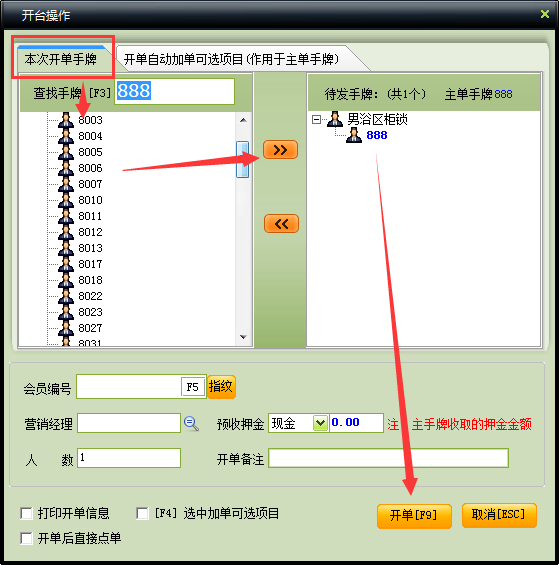Click the move-left double arrow button

(281, 223)
